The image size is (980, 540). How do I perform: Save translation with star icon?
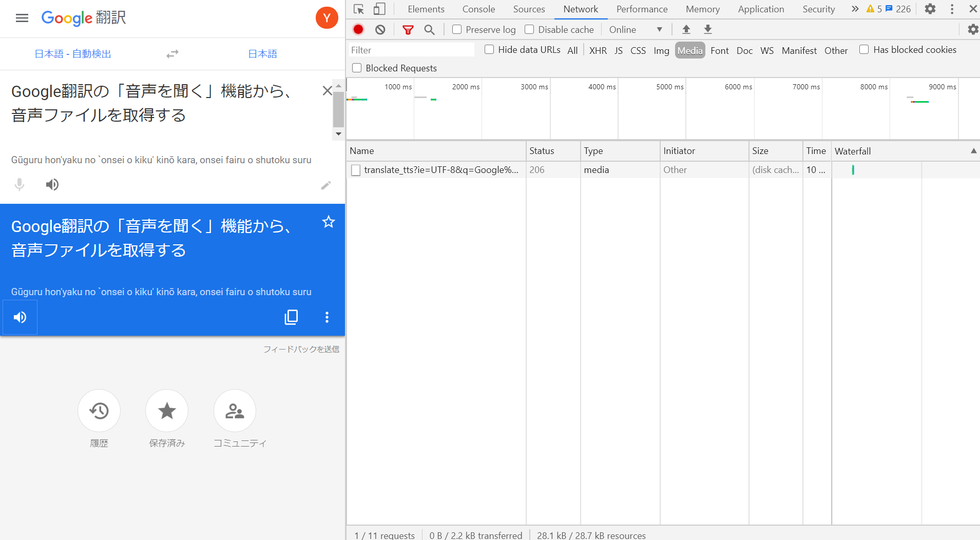(x=329, y=222)
